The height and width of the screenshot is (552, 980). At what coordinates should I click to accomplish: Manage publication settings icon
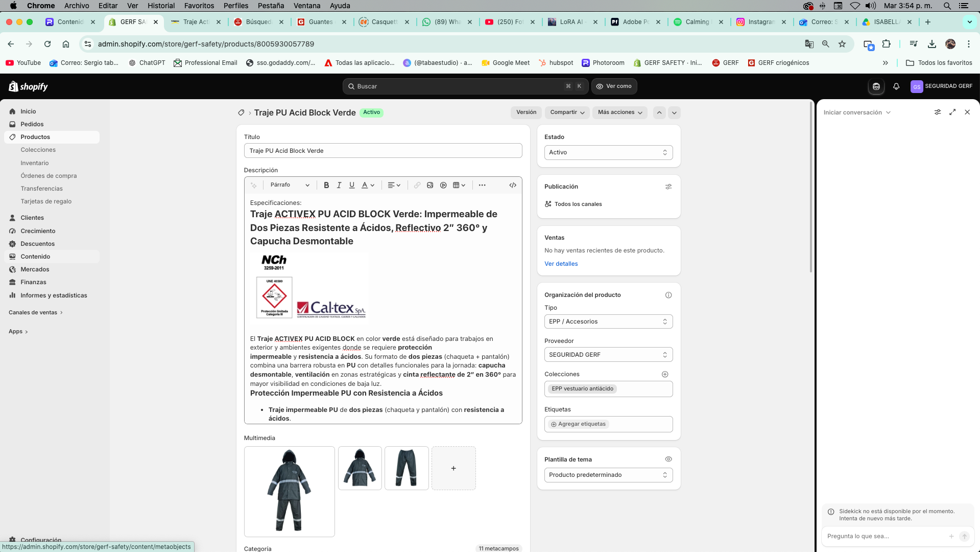tap(668, 187)
